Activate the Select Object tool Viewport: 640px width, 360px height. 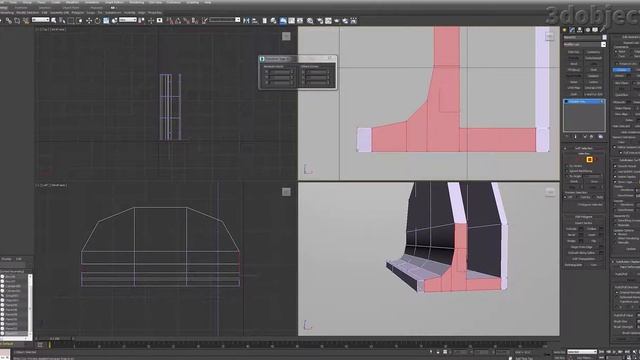tap(53, 20)
